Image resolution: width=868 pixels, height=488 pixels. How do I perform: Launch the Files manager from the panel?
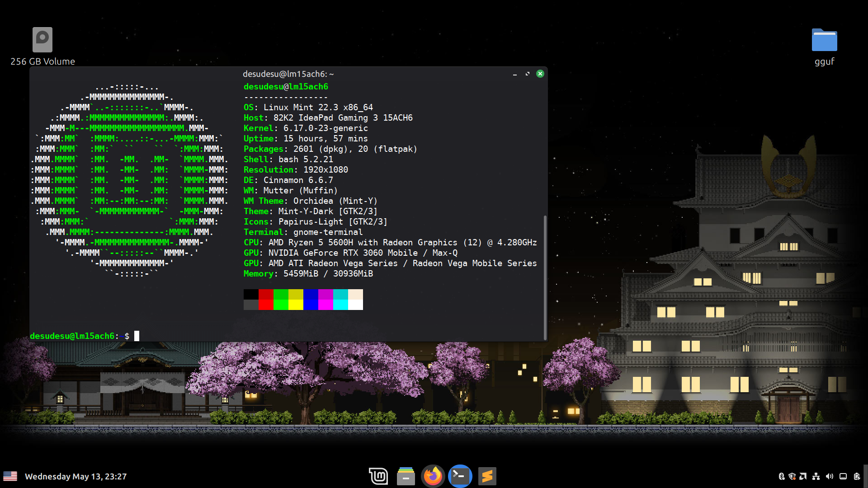(x=406, y=476)
